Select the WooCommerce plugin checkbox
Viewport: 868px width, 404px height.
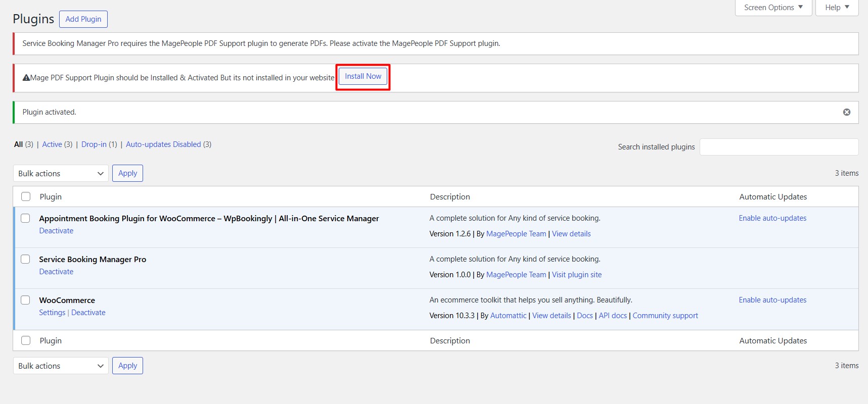pyautogui.click(x=25, y=300)
